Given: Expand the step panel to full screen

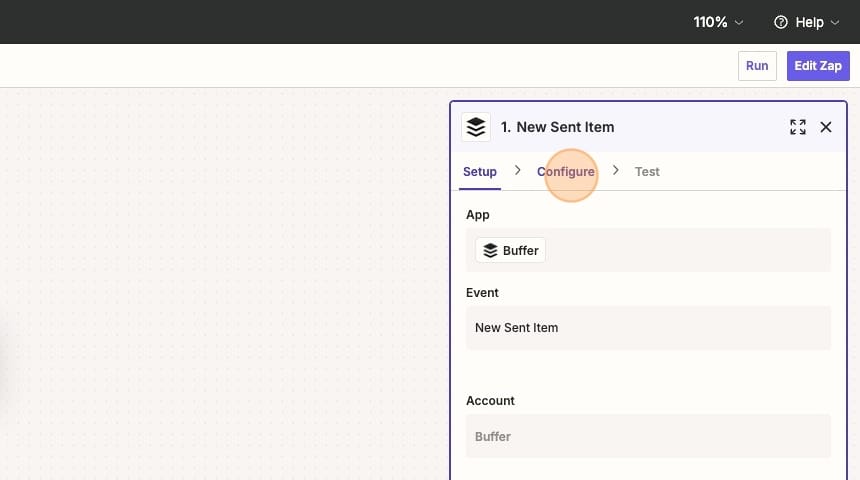Looking at the screenshot, I should coord(797,127).
